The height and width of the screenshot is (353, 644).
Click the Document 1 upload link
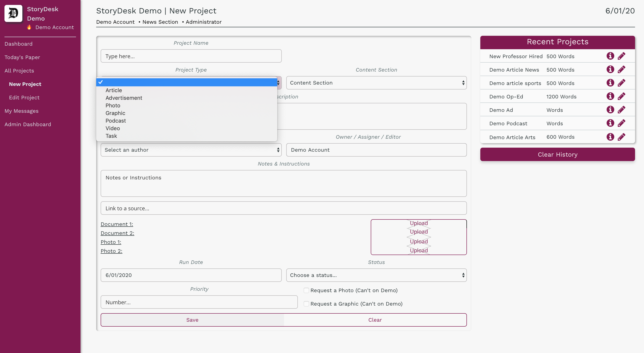tap(419, 223)
